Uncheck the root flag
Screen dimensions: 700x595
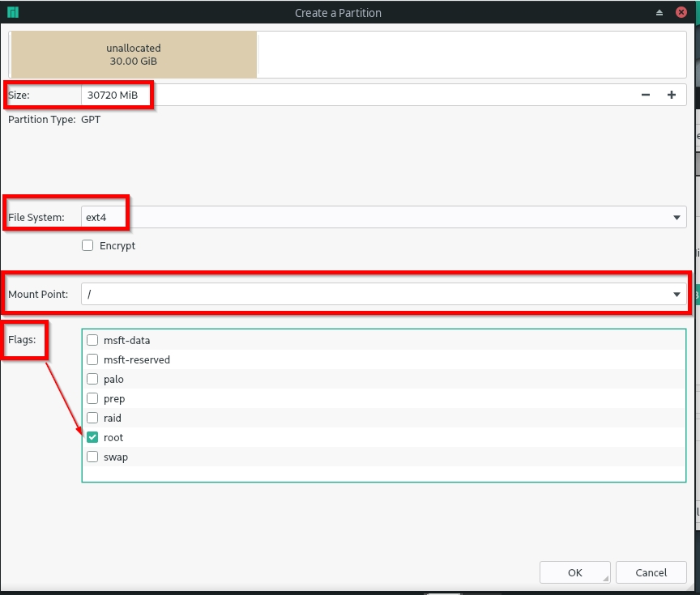pyautogui.click(x=92, y=438)
